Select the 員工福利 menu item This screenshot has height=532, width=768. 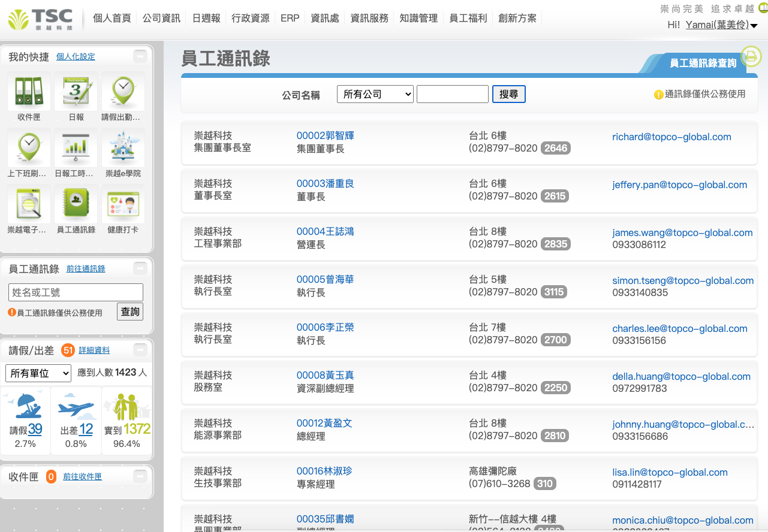(x=468, y=18)
